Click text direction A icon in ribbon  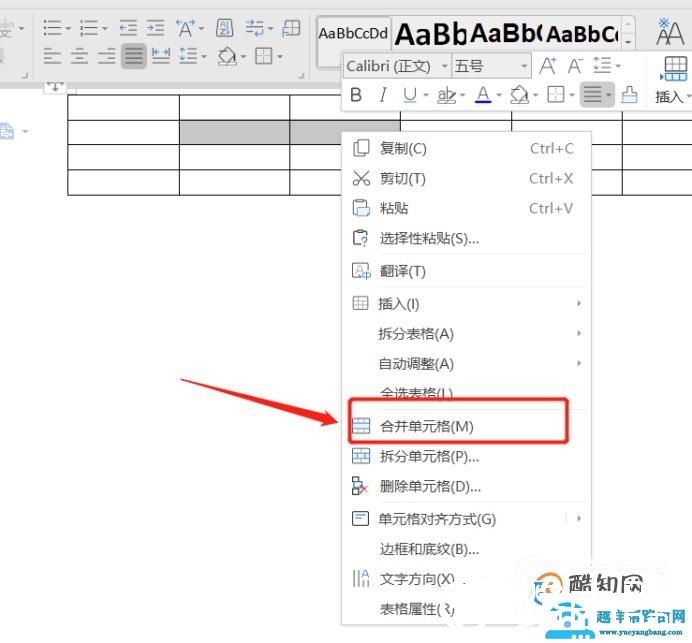187,28
